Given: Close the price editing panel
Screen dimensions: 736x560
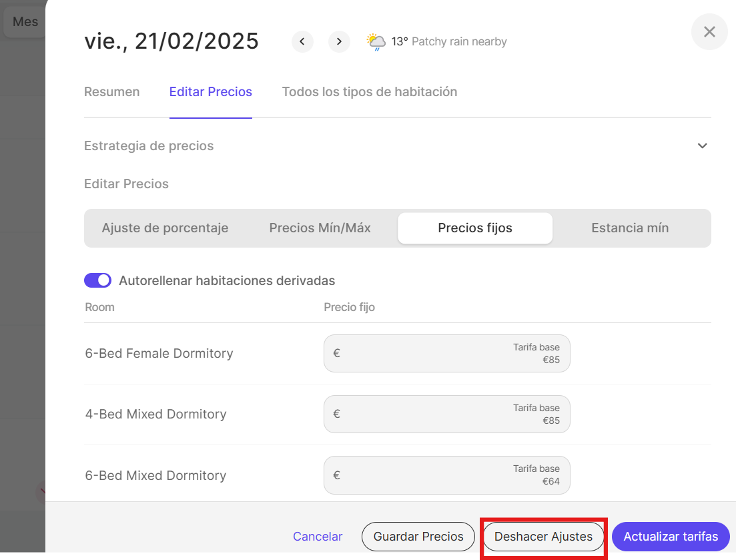Looking at the screenshot, I should coord(709,32).
